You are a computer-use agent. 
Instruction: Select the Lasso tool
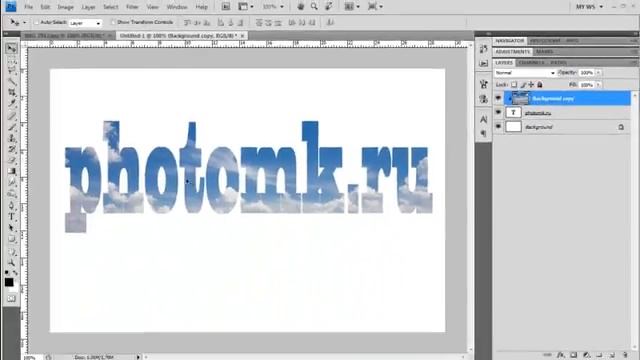click(11, 71)
